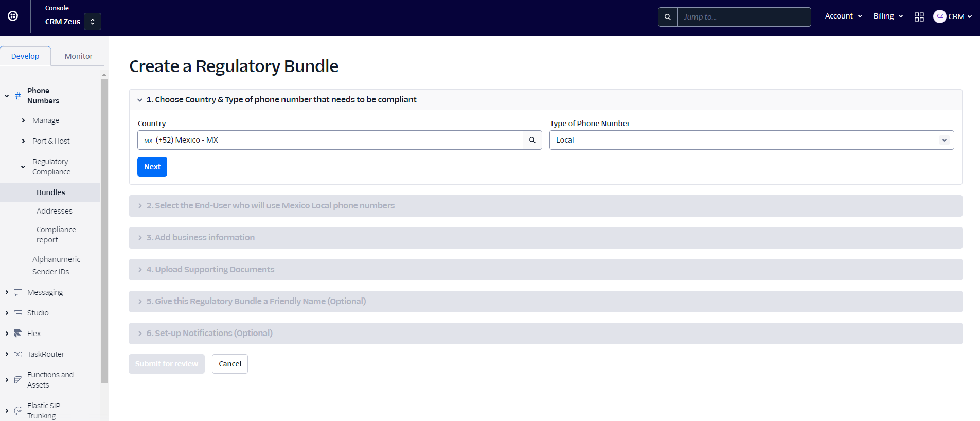Click the Cancel button
Image resolution: width=980 pixels, height=421 pixels.
coord(229,364)
